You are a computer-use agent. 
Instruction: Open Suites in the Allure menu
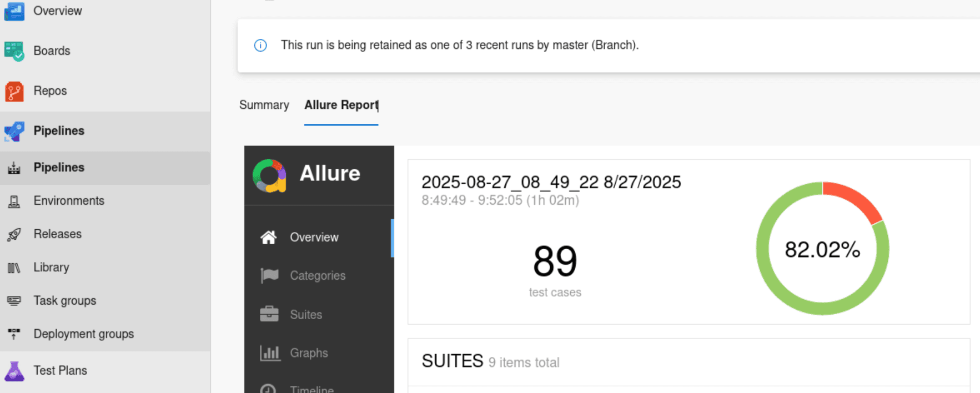305,314
